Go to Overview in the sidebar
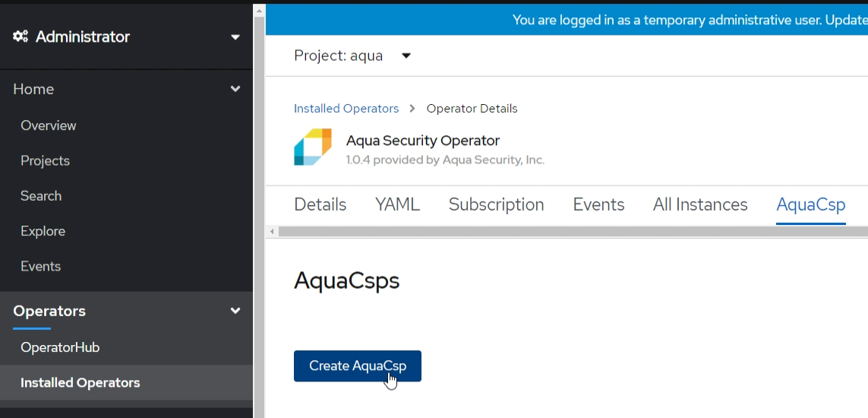This screenshot has height=418, width=868. point(49,125)
